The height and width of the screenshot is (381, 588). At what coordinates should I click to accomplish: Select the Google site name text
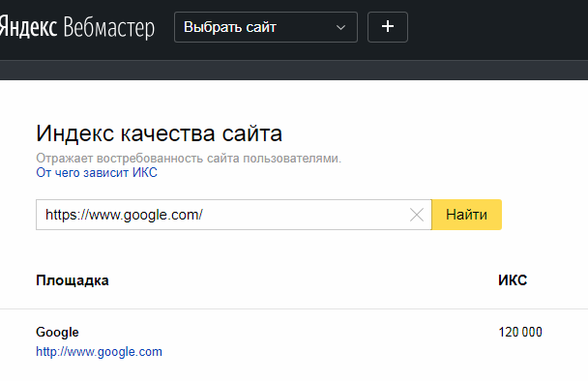57,333
